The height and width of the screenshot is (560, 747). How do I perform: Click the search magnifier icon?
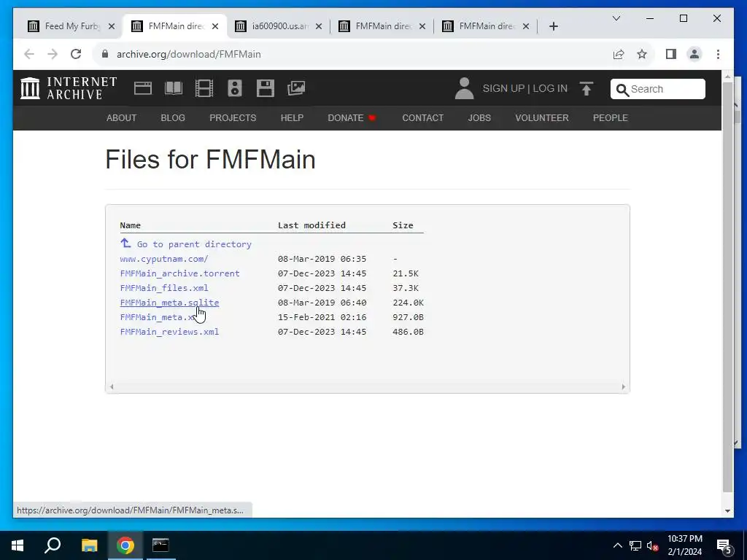click(x=622, y=90)
